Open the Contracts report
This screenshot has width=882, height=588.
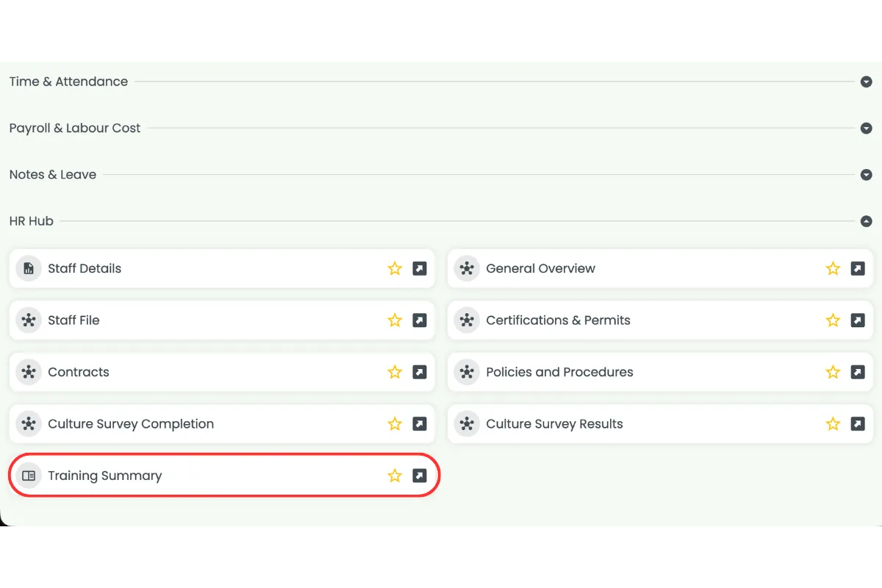pyautogui.click(x=222, y=372)
